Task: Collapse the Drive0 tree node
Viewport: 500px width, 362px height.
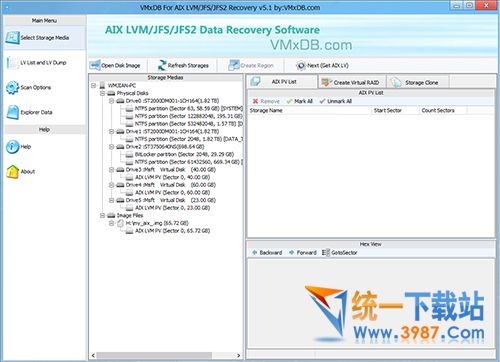Action: 112,101
